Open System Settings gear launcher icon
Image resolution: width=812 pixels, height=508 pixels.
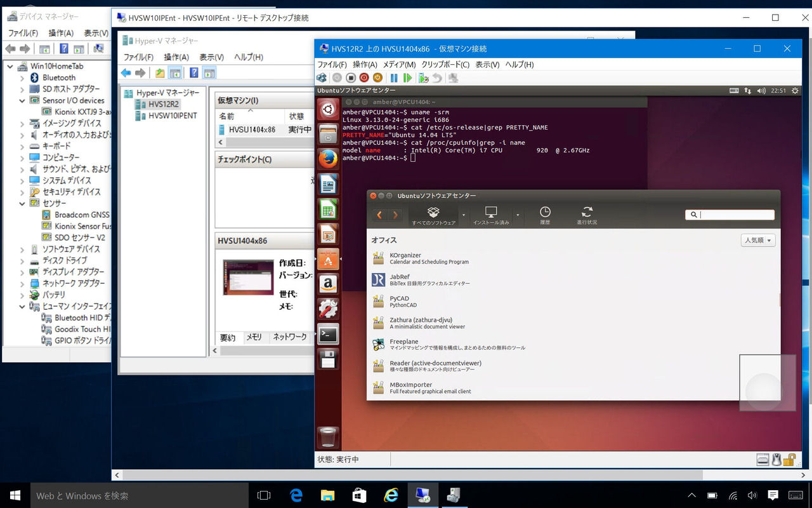coord(328,309)
